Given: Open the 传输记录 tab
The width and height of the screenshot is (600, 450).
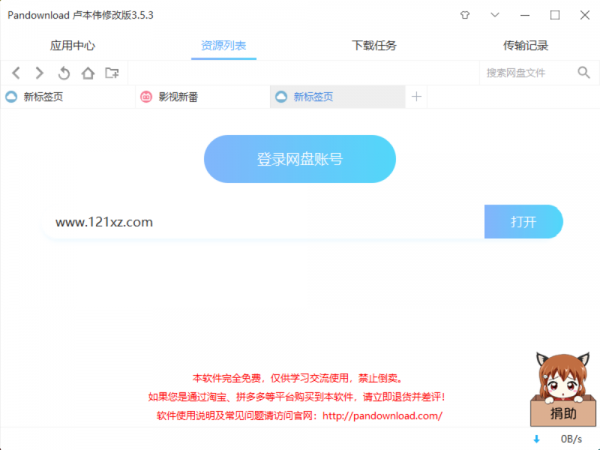Looking at the screenshot, I should pyautogui.click(x=525, y=46).
